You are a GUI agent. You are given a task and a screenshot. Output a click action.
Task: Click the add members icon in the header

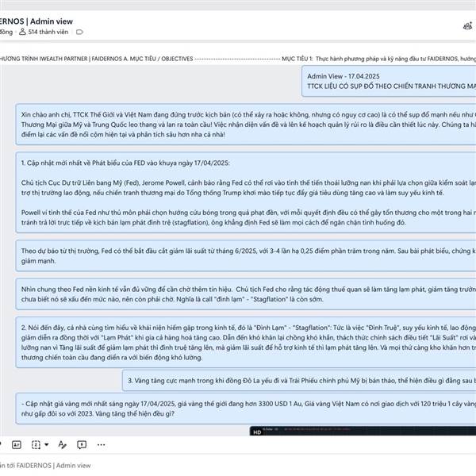[x=468, y=26]
